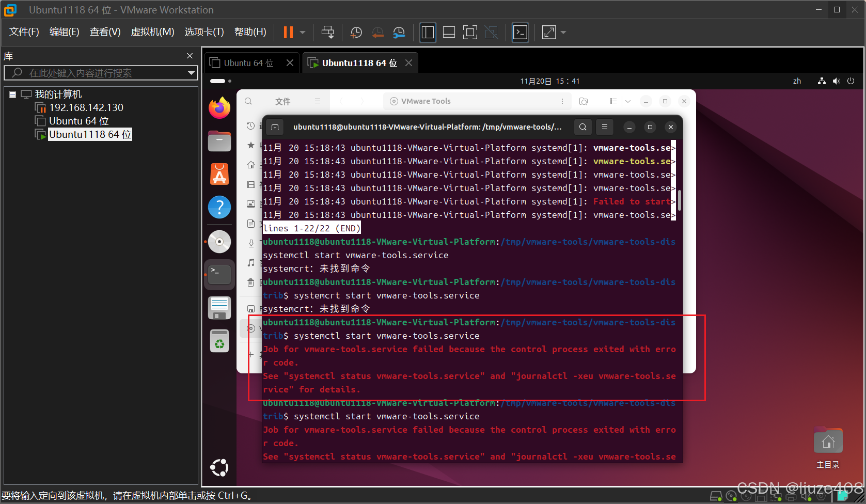The width and height of the screenshot is (866, 504).
Task: Toggle list view in Files window
Action: [x=613, y=101]
